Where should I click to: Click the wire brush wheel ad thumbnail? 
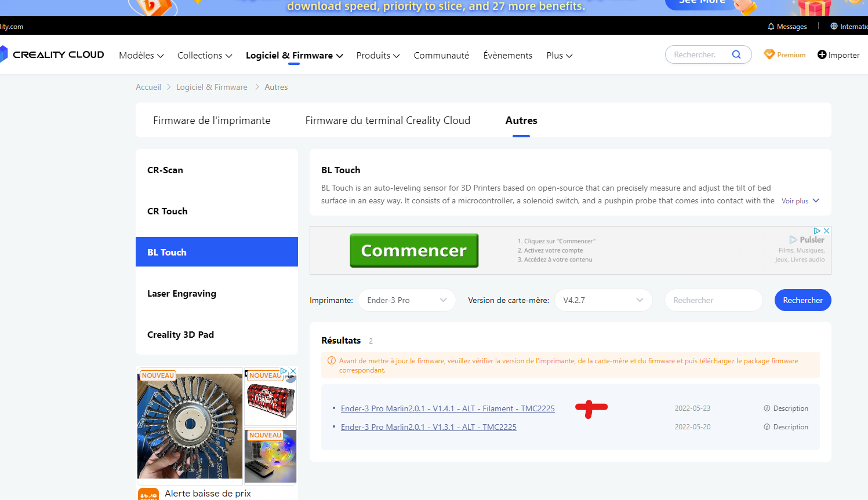point(190,426)
